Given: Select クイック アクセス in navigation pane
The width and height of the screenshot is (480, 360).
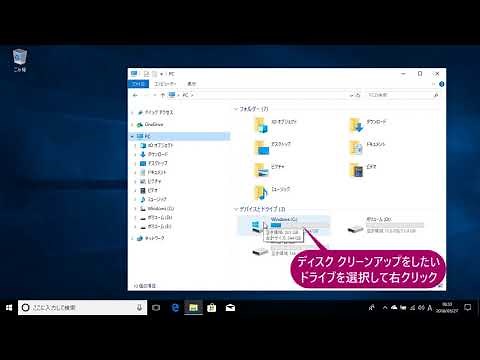Looking at the screenshot, I should [x=156, y=113].
